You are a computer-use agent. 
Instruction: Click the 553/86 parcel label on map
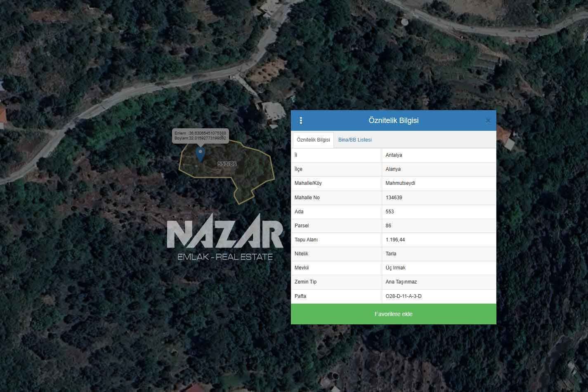click(227, 164)
